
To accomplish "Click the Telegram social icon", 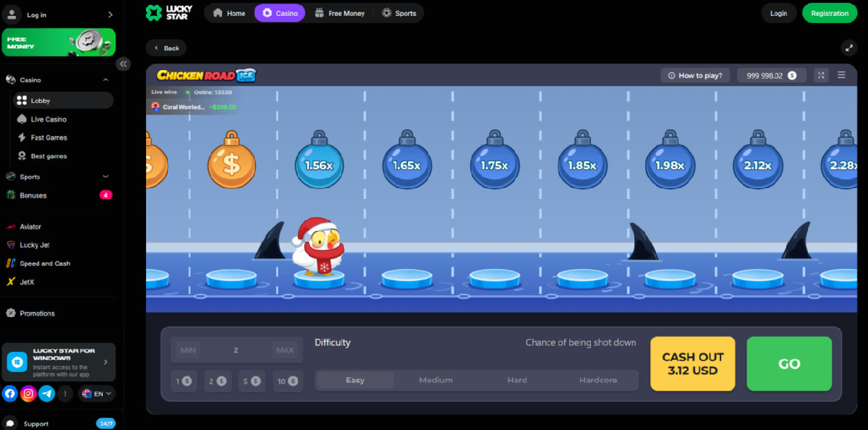I will [x=47, y=393].
